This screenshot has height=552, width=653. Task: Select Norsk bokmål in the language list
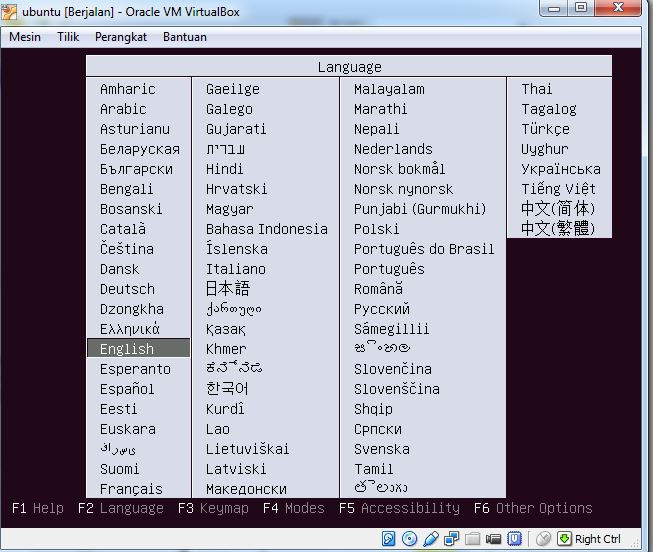(x=399, y=169)
